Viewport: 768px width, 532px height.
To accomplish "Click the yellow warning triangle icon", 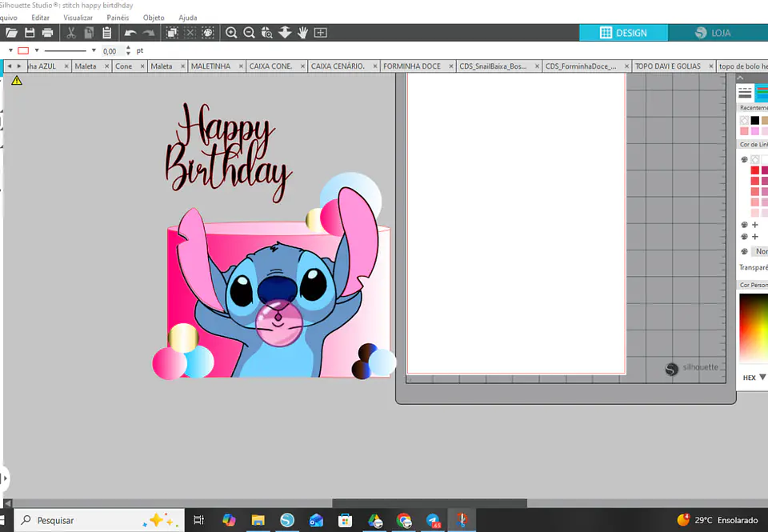I will point(17,80).
